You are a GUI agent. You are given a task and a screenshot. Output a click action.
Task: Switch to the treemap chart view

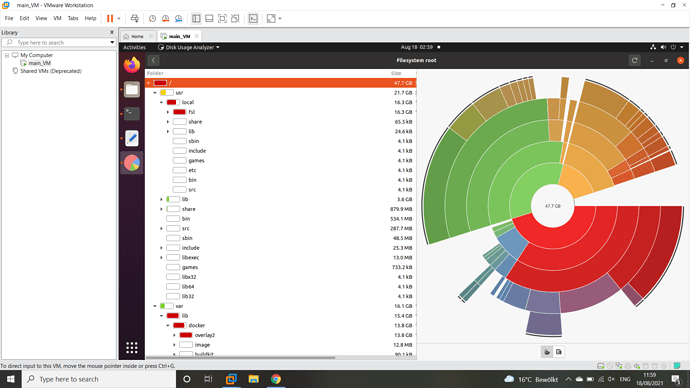[x=559, y=352]
